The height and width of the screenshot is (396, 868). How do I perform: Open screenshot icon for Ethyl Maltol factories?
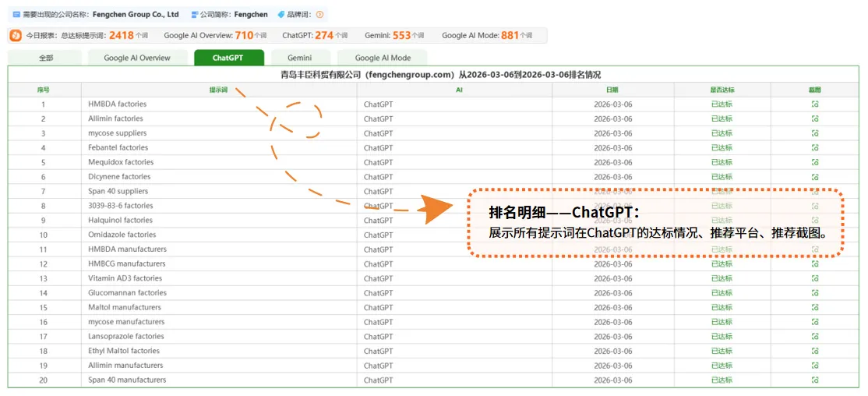(815, 351)
